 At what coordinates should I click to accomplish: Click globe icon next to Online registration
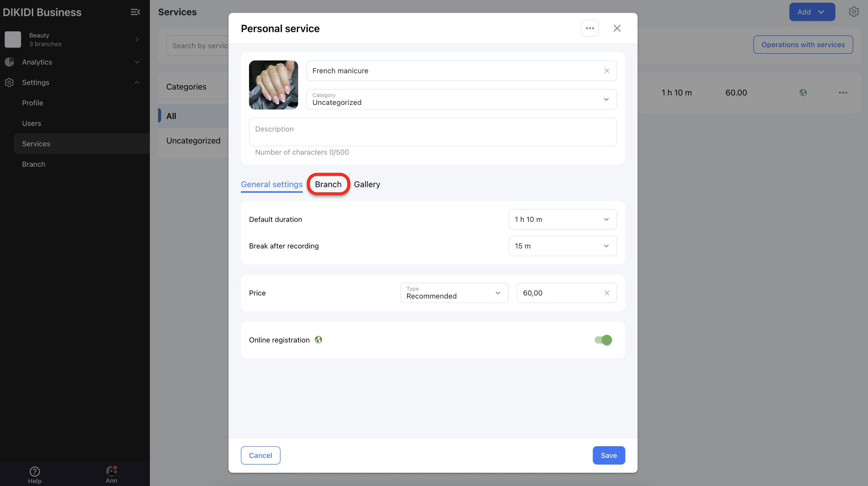coord(318,340)
